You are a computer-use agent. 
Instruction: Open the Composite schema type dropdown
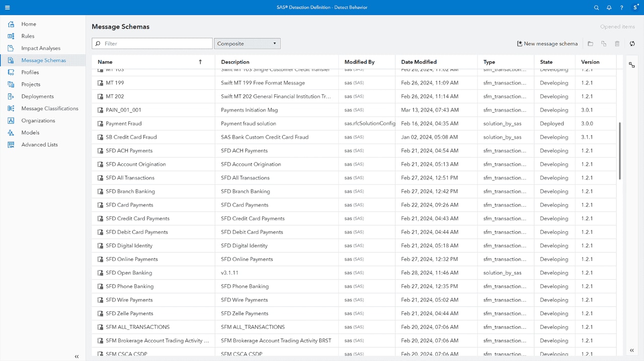pos(247,44)
